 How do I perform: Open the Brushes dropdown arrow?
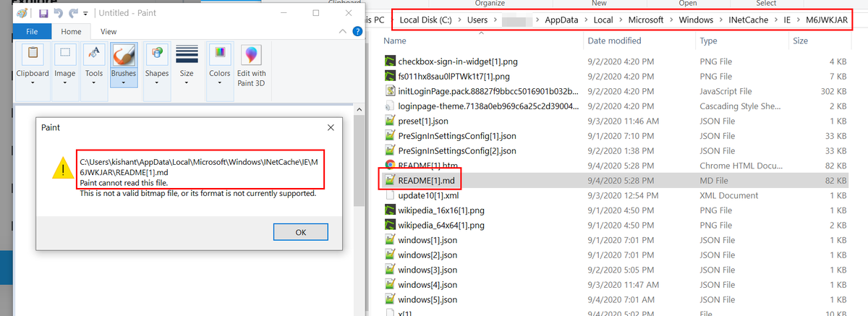tap(124, 82)
